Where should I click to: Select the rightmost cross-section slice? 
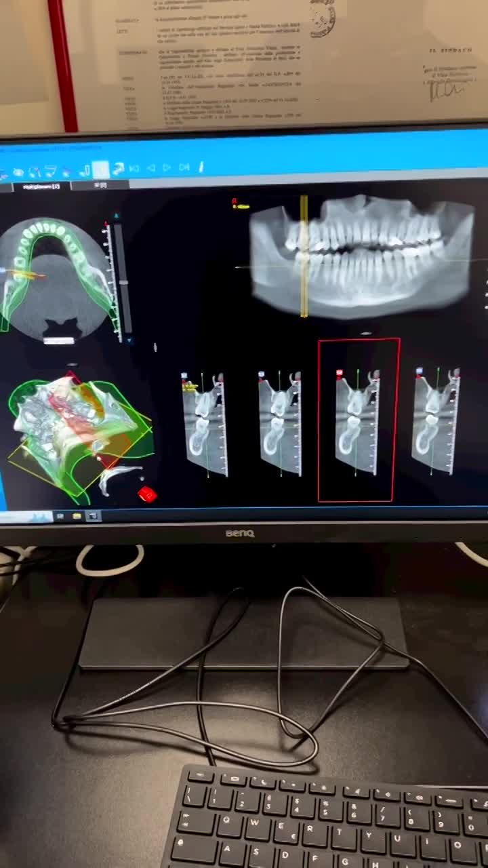pyautogui.click(x=435, y=420)
